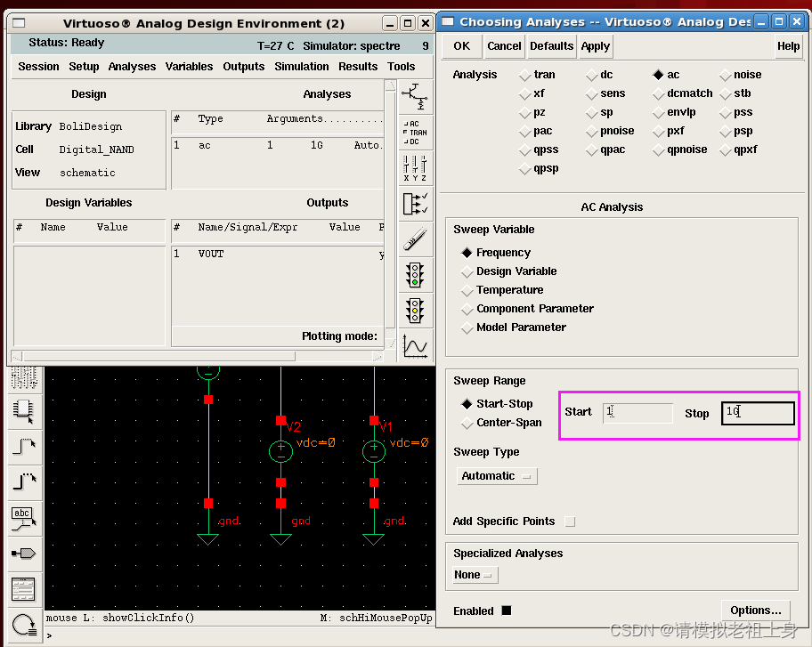Viewport: 812px width, 647px height.
Task: Switch sweep range to Center-Span
Action: (x=502, y=423)
